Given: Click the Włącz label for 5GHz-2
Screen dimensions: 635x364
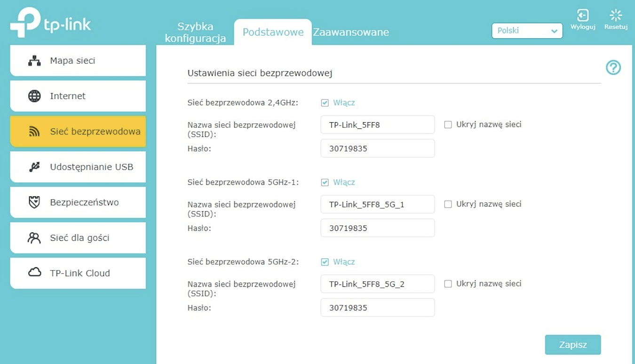Looking at the screenshot, I should 344,262.
